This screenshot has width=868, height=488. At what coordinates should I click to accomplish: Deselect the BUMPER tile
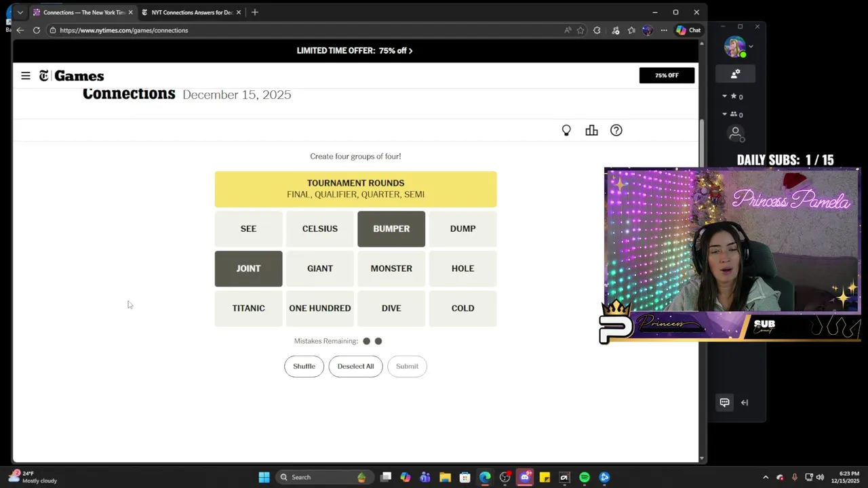[391, 228]
